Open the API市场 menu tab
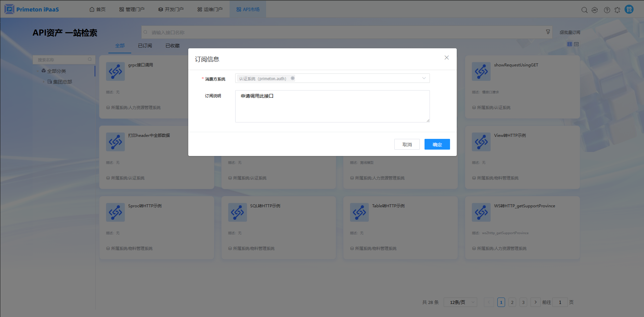Image resolution: width=644 pixels, height=317 pixels. (248, 9)
